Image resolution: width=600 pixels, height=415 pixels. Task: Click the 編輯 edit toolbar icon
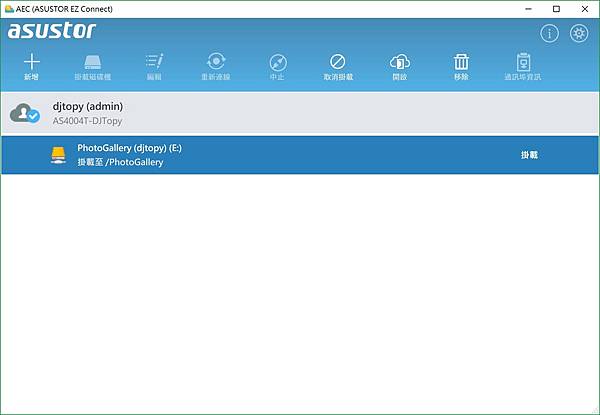[x=154, y=62]
